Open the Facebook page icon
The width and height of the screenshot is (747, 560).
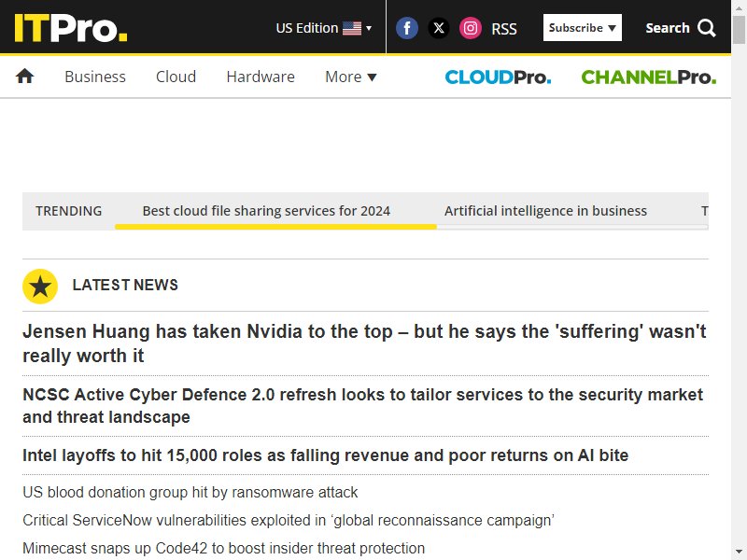407,28
